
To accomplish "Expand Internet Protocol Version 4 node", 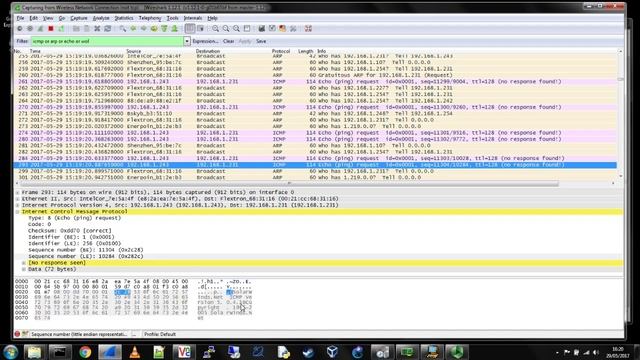I will click(x=18, y=205).
